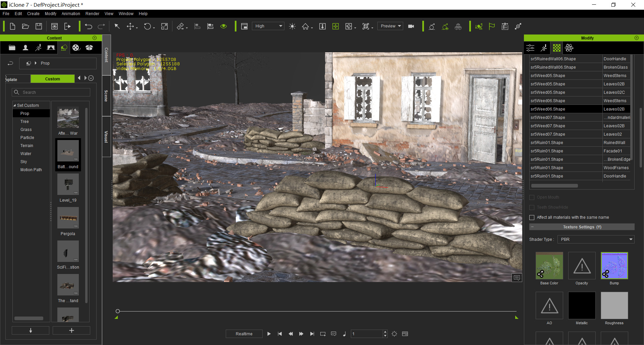The height and width of the screenshot is (345, 644).
Task: Open the Shader Type PBR dropdown
Action: (x=596, y=239)
